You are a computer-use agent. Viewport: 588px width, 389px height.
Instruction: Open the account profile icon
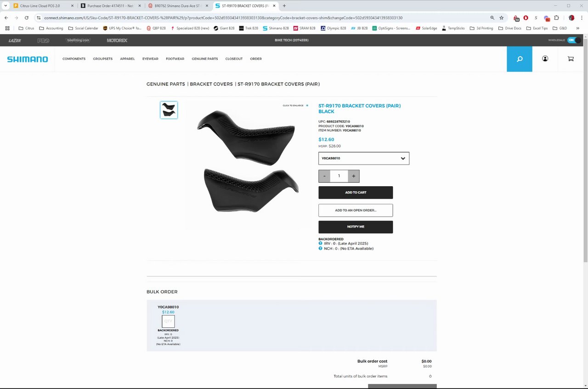click(x=545, y=59)
